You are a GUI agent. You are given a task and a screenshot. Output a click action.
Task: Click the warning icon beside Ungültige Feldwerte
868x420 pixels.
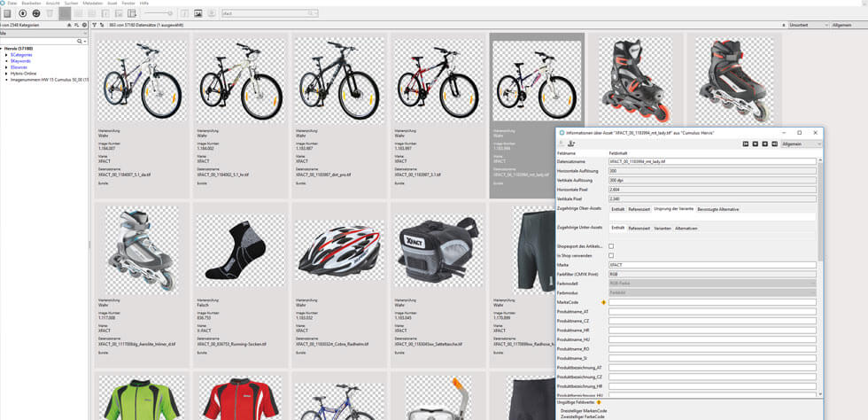click(599, 401)
